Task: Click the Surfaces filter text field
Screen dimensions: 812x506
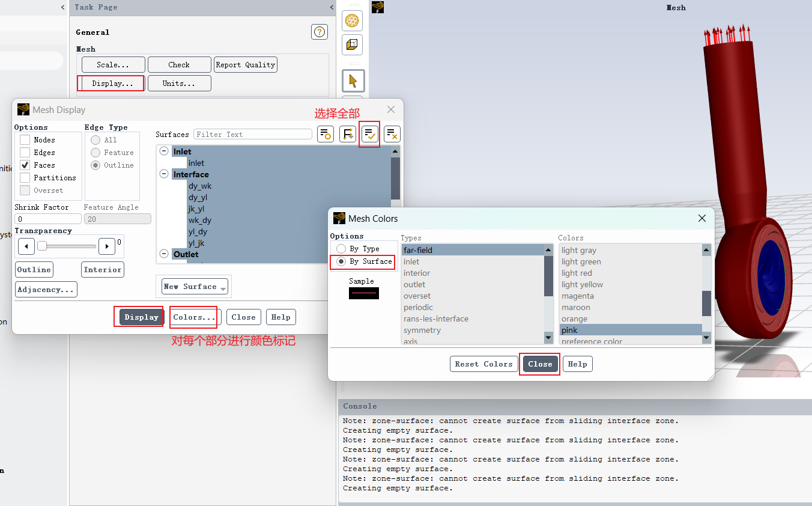Action: coord(253,135)
